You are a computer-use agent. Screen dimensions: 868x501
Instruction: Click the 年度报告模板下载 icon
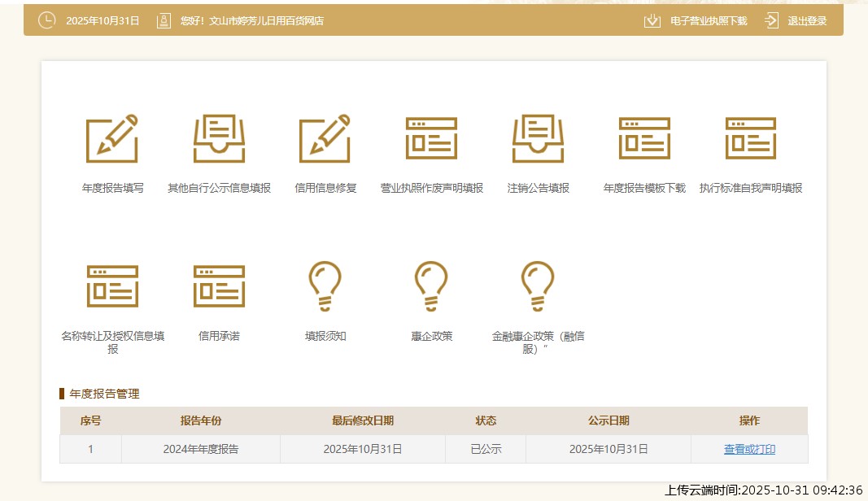[x=644, y=139]
